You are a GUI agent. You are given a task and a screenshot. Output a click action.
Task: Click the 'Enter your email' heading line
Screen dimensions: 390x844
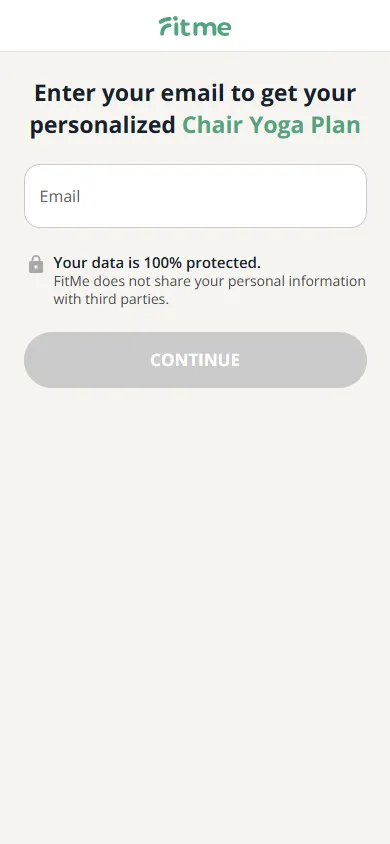[195, 94]
